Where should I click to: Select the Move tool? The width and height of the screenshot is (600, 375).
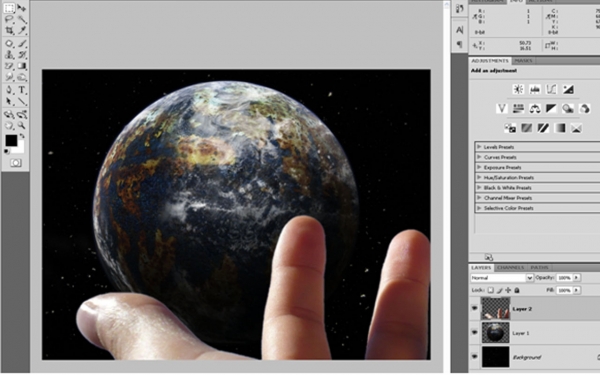coord(22,8)
